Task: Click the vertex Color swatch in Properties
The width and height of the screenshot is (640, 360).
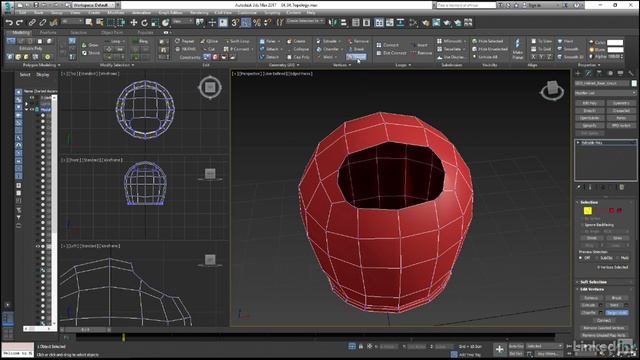Action: 615,42
